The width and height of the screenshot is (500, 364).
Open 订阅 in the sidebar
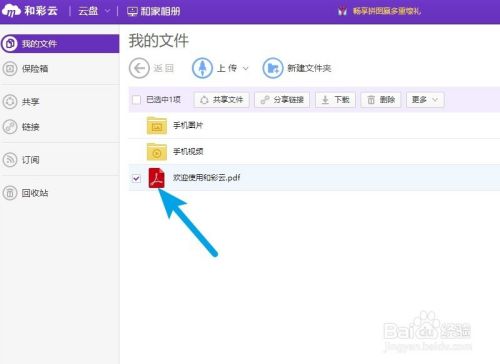pyautogui.click(x=31, y=160)
